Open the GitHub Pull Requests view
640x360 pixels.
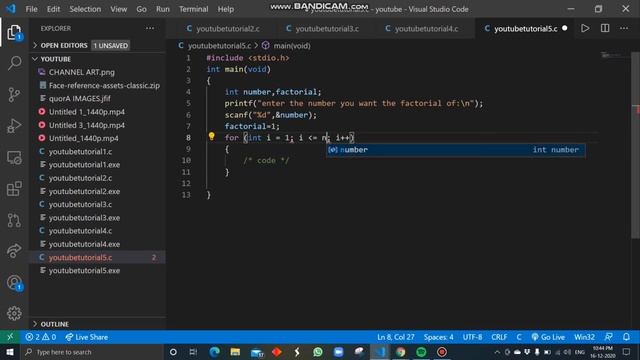[14, 220]
